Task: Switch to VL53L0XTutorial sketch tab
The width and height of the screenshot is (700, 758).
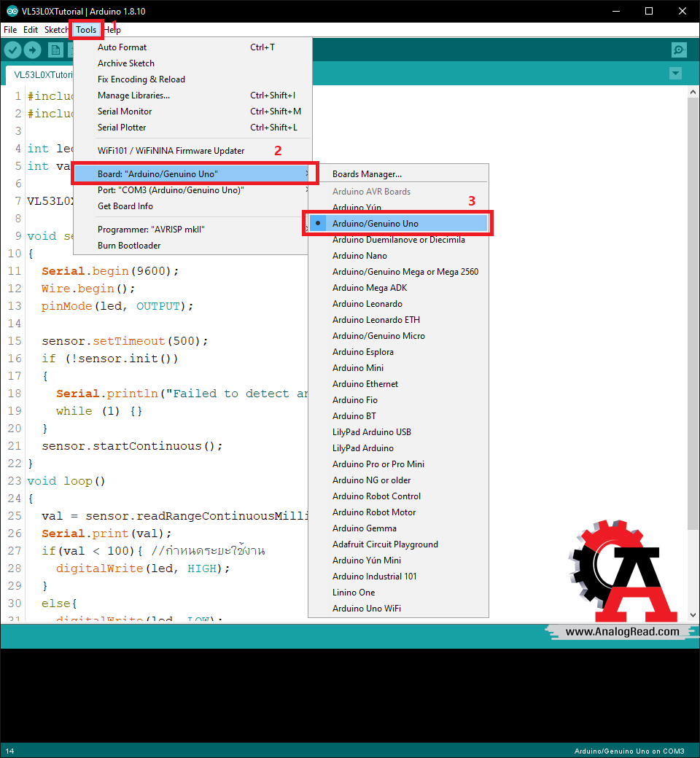Action: [41, 74]
